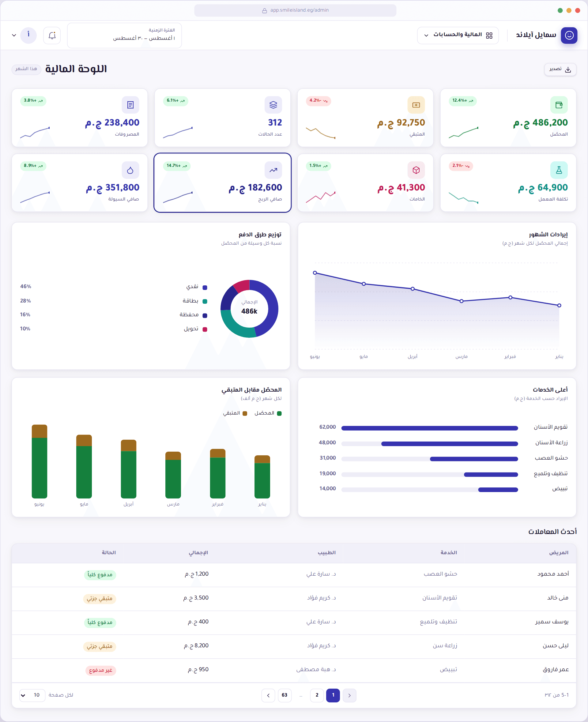The width and height of the screenshot is (588, 722).
Task: Expand the user avatar menu chevron
Action: point(14,35)
